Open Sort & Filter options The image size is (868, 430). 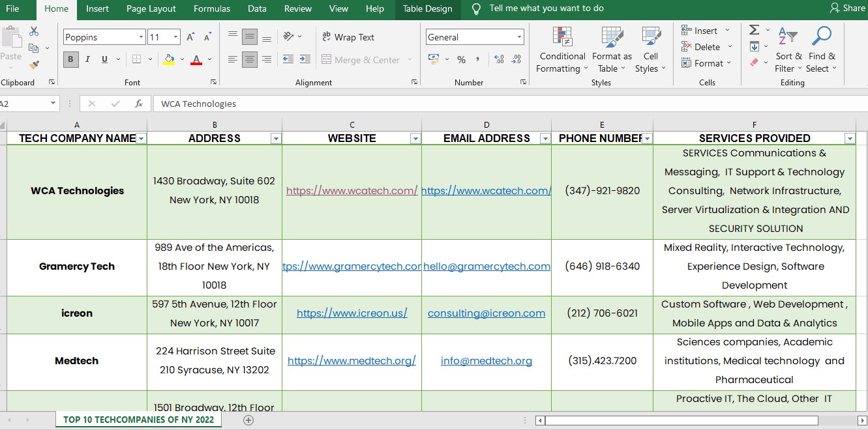coord(788,50)
